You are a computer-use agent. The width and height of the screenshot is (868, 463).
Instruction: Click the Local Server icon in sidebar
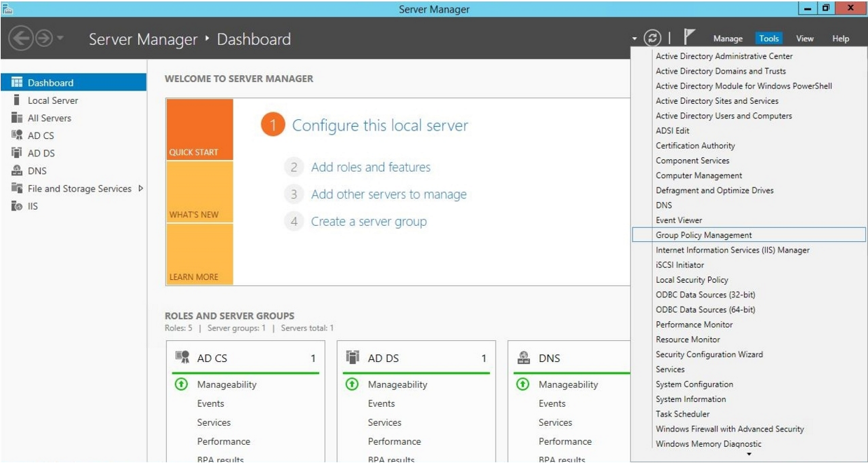[18, 100]
